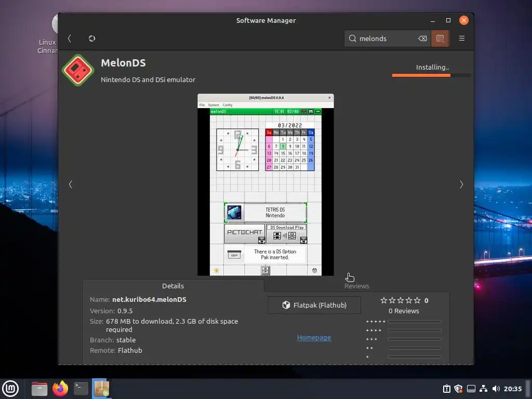Open the Homepage link
Viewport: 532px width, 399px height.
click(x=314, y=338)
